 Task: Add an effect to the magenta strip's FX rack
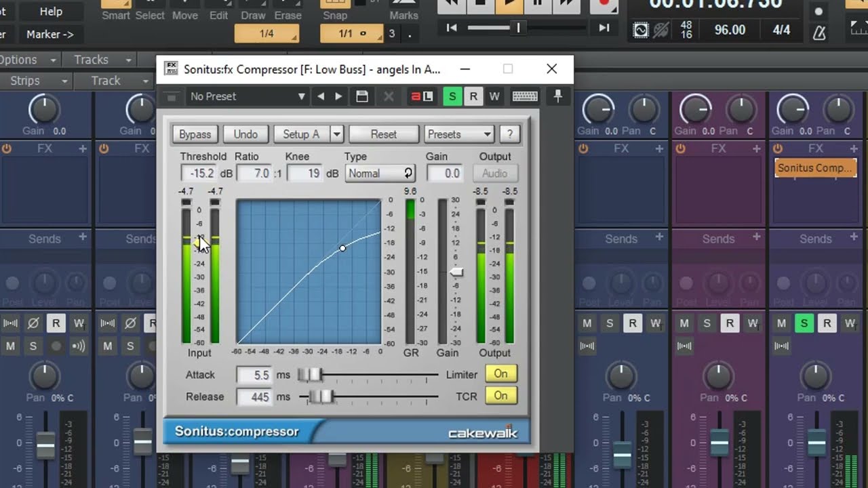755,148
